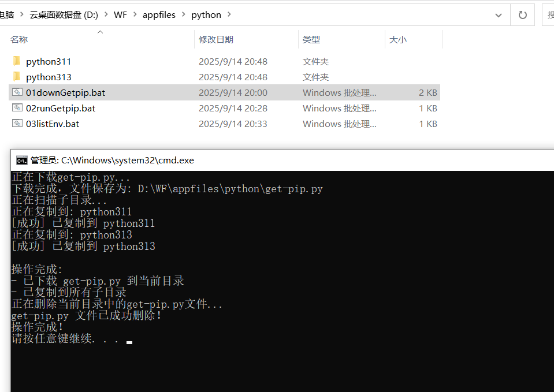Screen dimensions: 554x392
Task: Expand chevron after 电脑 in breadcrumb
Action: point(21,14)
